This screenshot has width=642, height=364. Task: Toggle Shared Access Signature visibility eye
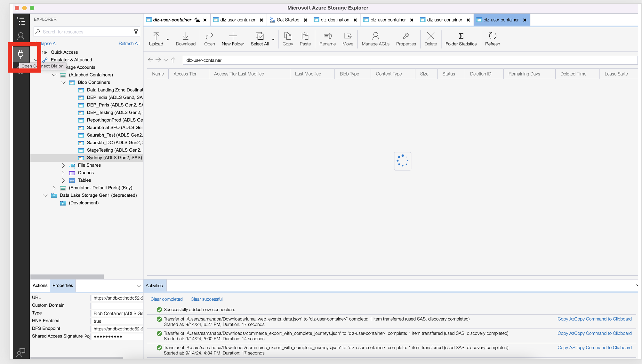click(x=87, y=336)
